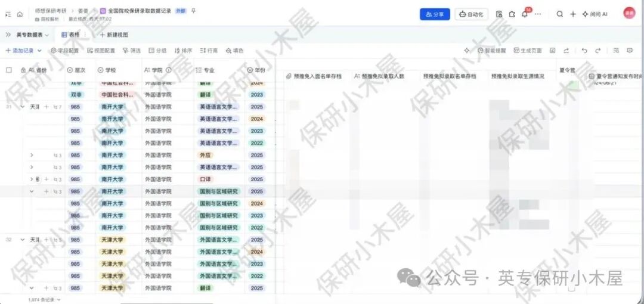Click 生成页面 to generate a page
This screenshot has height=304, width=644.
pos(528,51)
